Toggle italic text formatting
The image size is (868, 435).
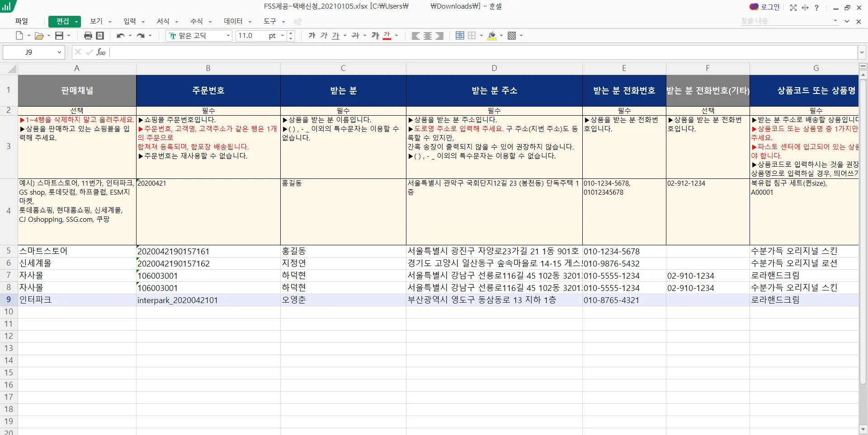pos(324,36)
